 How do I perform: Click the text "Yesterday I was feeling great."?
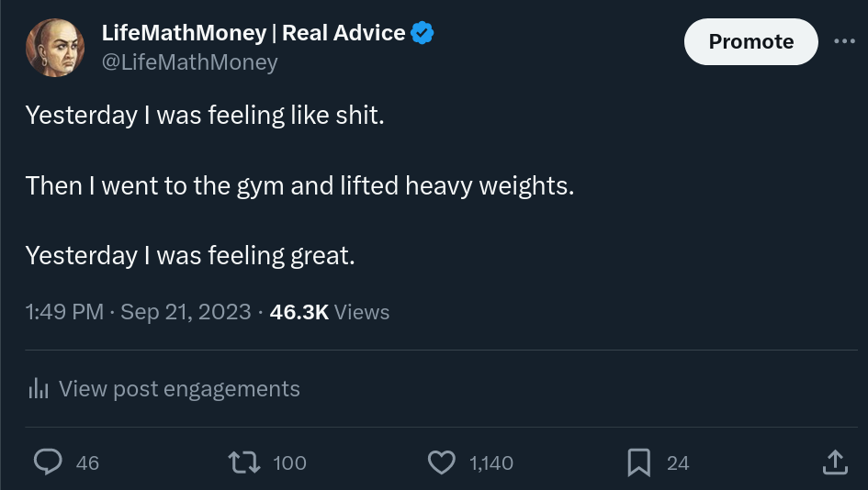(190, 255)
